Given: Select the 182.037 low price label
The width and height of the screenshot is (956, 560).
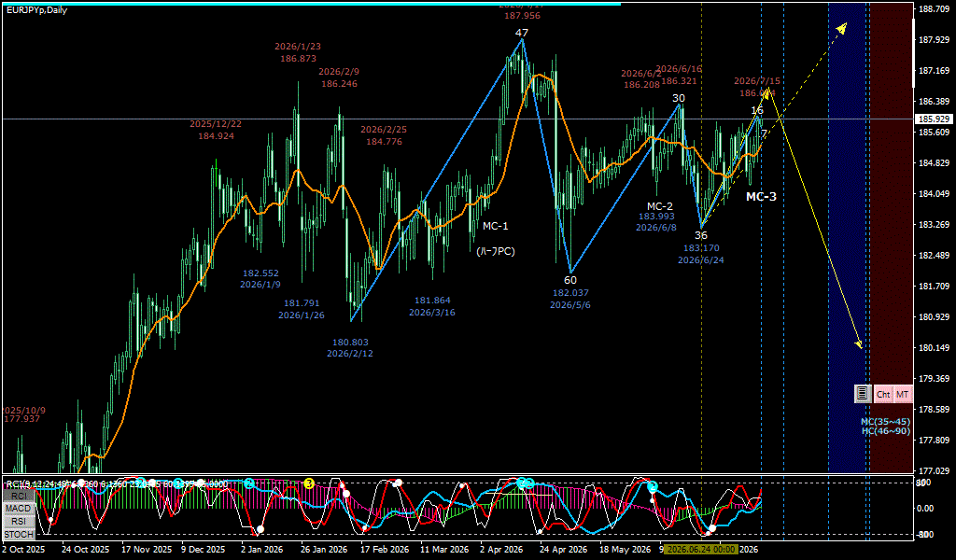Looking at the screenshot, I should click(x=570, y=293).
